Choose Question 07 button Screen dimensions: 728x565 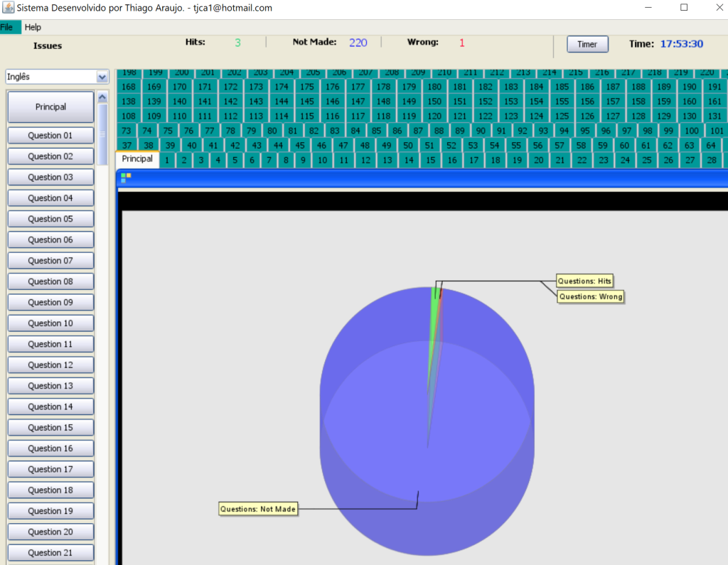pos(50,261)
